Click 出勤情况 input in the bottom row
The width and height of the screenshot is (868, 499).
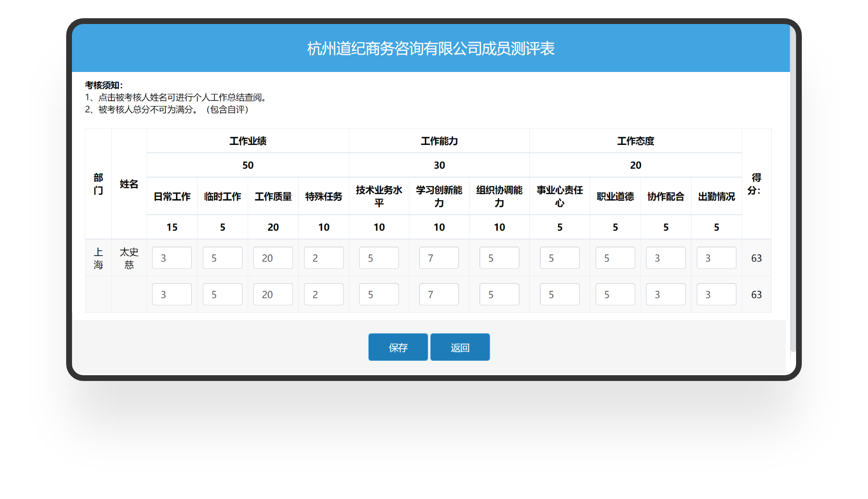click(716, 295)
